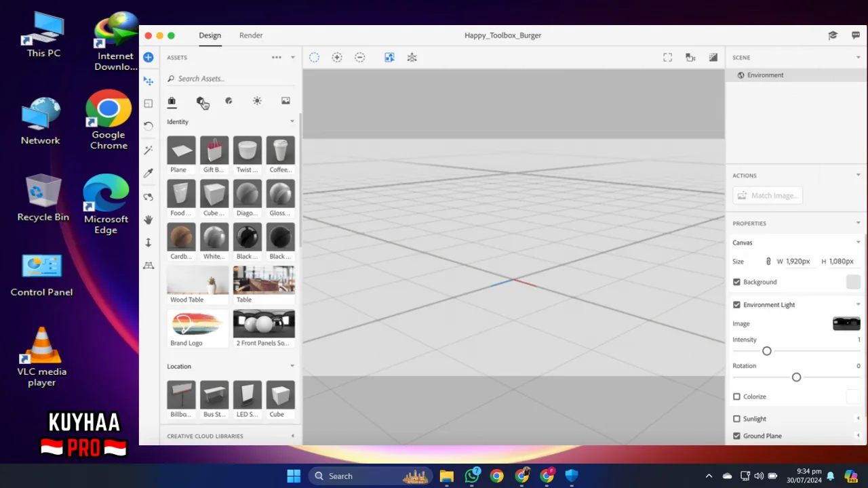The image size is (868, 488).
Task: Click the blue Add and Import plus icon
Action: (x=149, y=58)
